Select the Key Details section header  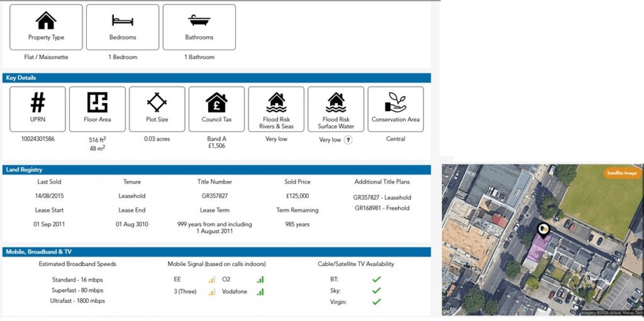pos(216,78)
